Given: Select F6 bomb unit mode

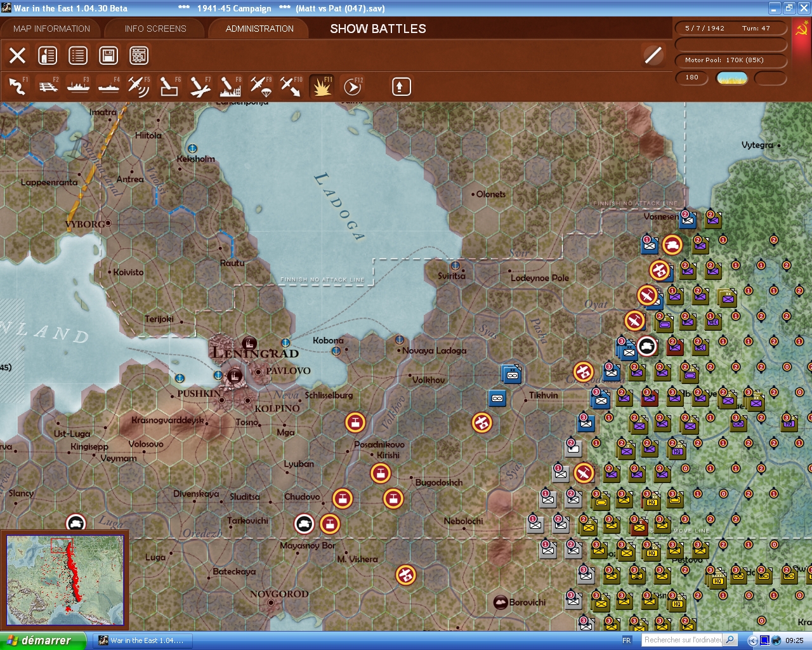Looking at the screenshot, I should click(x=169, y=86).
